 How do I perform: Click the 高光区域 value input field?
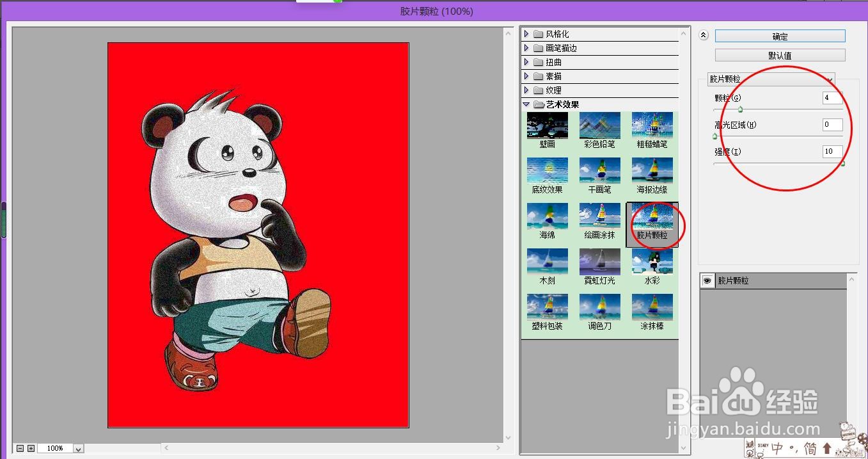832,125
